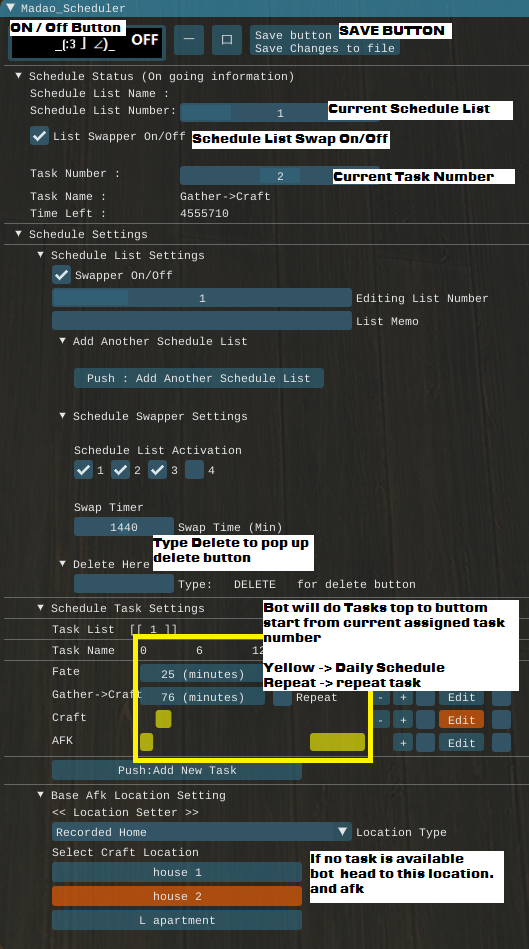Click minus button in Gather->Craft row
The image size is (529, 949).
[x=380, y=697]
